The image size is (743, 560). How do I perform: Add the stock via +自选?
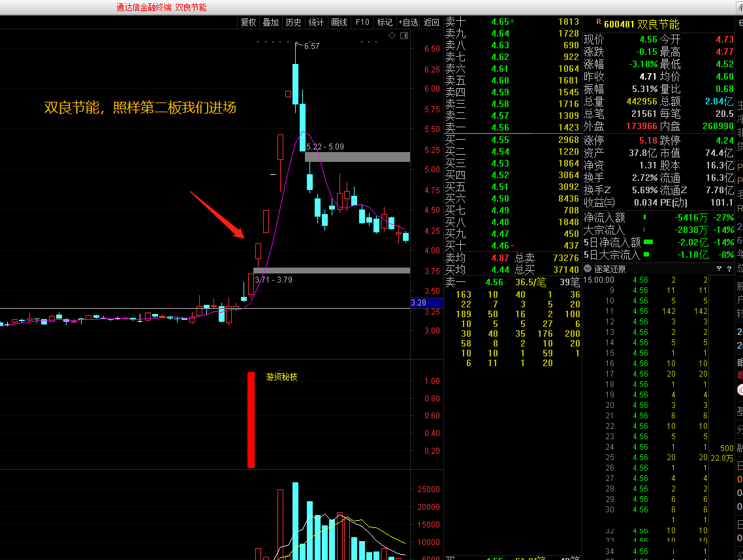click(x=408, y=22)
